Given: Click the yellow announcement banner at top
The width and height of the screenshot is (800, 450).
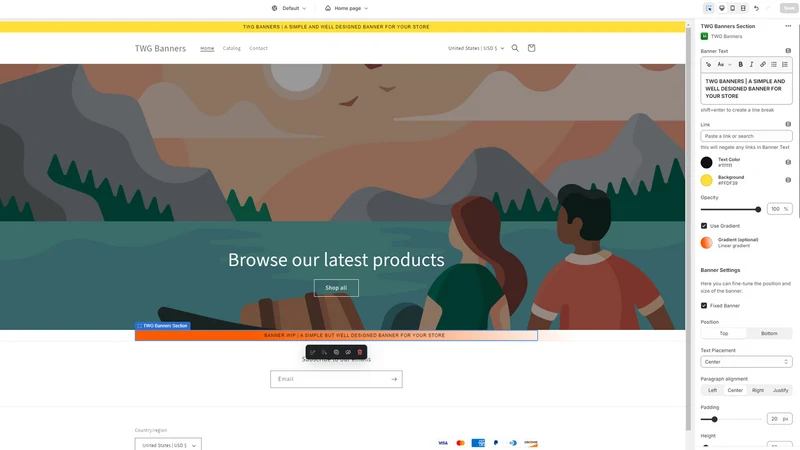Looking at the screenshot, I should pos(342,27).
